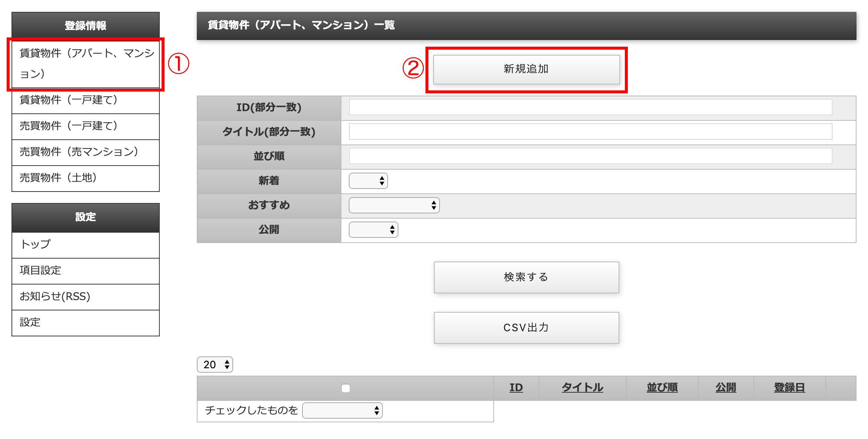Sort table by ID column link
The image size is (868, 439).
(x=516, y=388)
